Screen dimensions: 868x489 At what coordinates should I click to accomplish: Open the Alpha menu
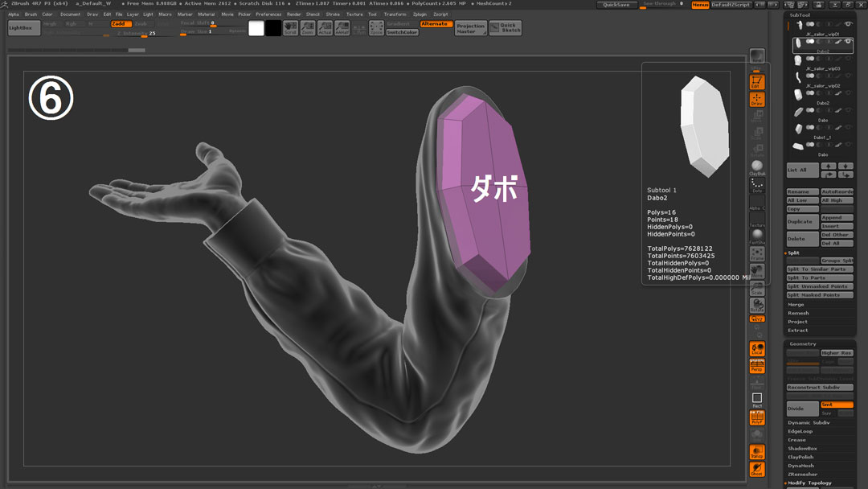pos(14,14)
